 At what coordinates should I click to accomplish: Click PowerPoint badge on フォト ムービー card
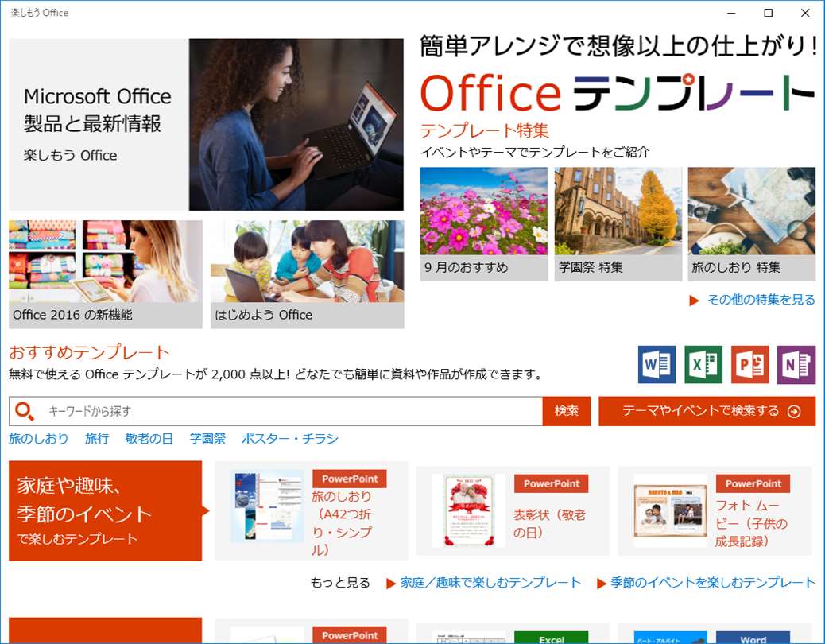pyautogui.click(x=753, y=483)
